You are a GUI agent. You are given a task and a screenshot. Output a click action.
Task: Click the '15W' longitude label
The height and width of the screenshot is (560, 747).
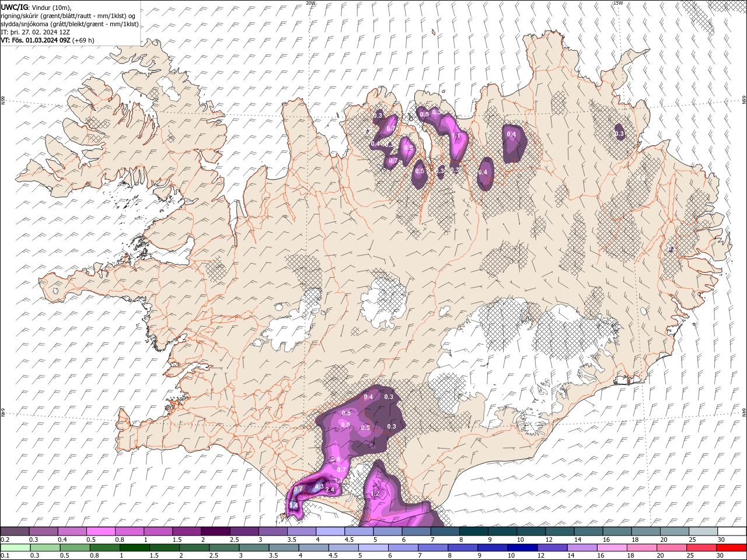[x=618, y=3]
